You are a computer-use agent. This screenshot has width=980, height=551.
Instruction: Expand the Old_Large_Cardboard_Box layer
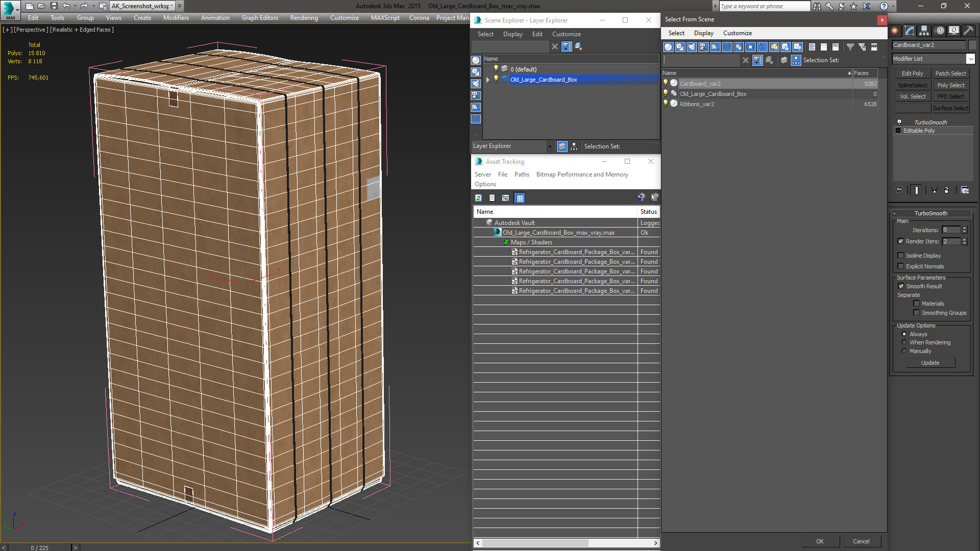coord(488,80)
